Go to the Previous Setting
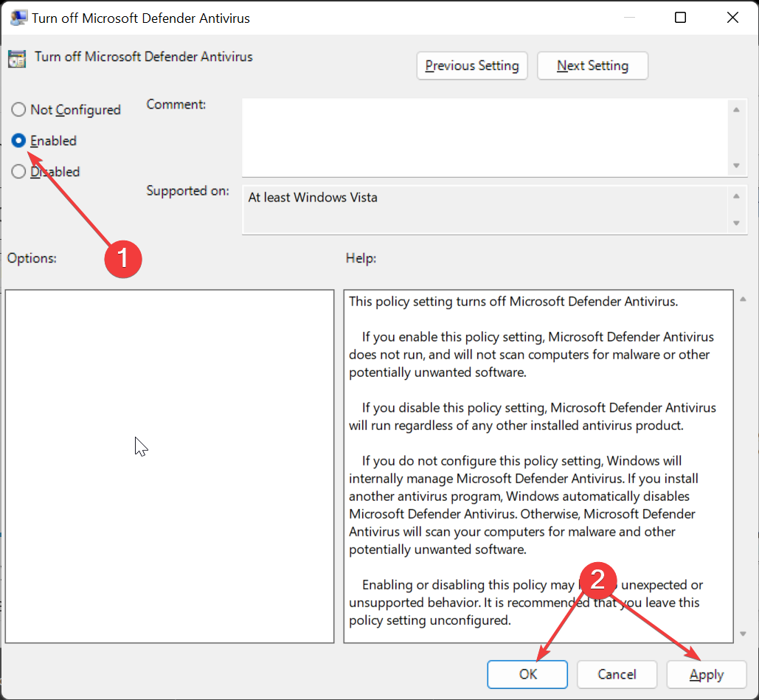This screenshot has height=700, width=759. pyautogui.click(x=471, y=66)
